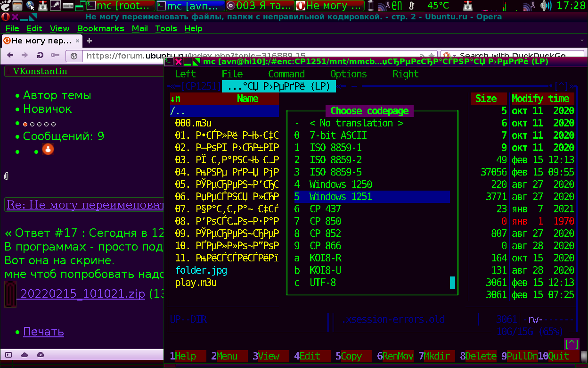Sort by the Name column header
This screenshot has width=588, height=368.
pyautogui.click(x=248, y=99)
